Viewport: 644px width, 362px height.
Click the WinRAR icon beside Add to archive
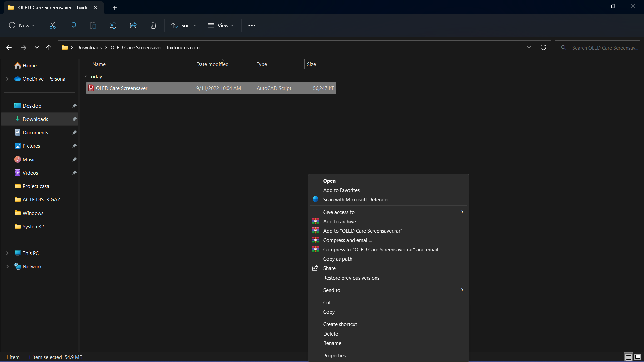[316, 221]
